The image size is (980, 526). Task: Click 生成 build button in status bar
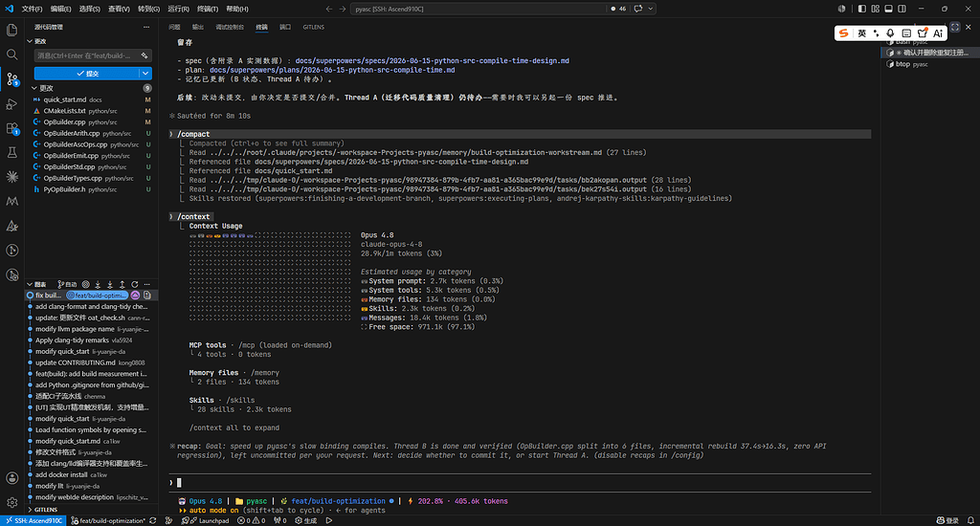(x=306, y=520)
